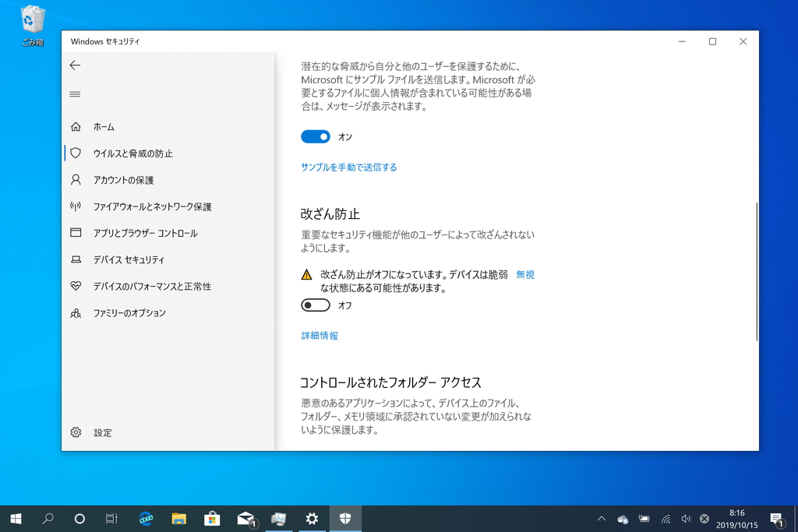Expand hidden icons in the system tray
The image size is (798, 532).
601,518
